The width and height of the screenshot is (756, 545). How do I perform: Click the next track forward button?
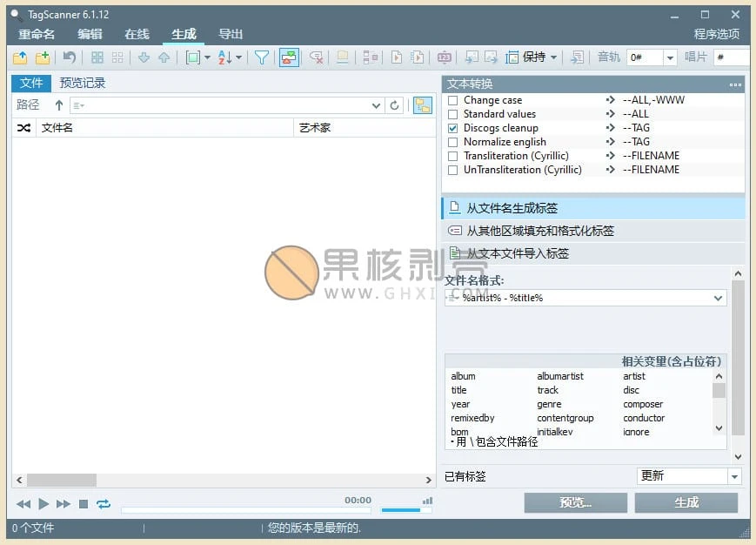(x=64, y=504)
